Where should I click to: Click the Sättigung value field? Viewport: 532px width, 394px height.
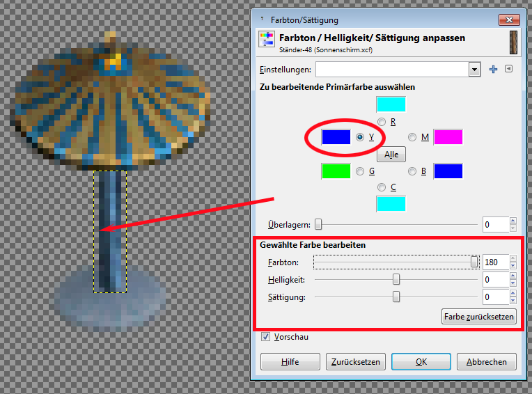(x=496, y=297)
